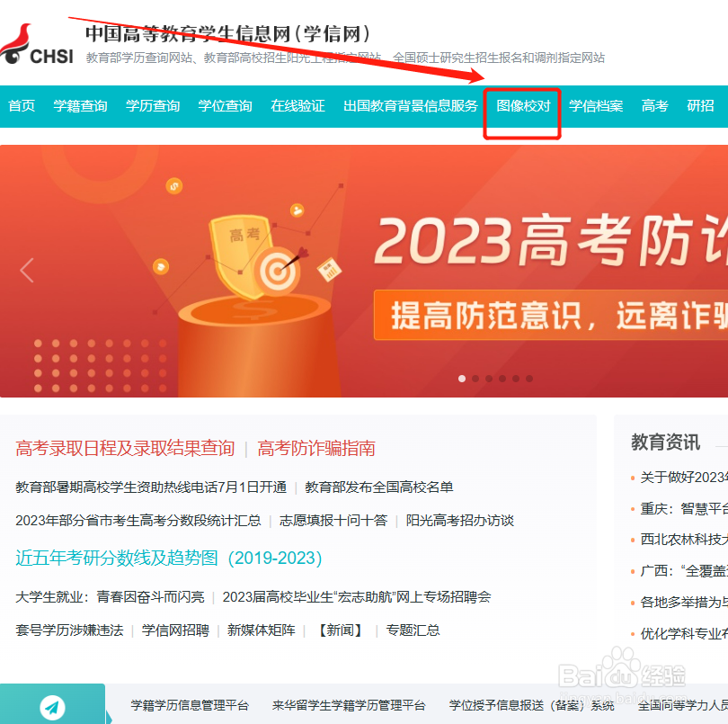This screenshot has height=724, width=728.
Task: Go to previous banner slide arrow
Action: point(26,271)
